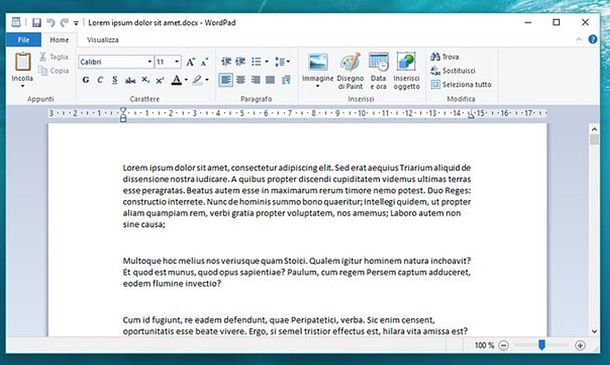Image resolution: width=610 pixels, height=365 pixels.
Task: Click the 100 % zoom level text
Action: pos(484,345)
